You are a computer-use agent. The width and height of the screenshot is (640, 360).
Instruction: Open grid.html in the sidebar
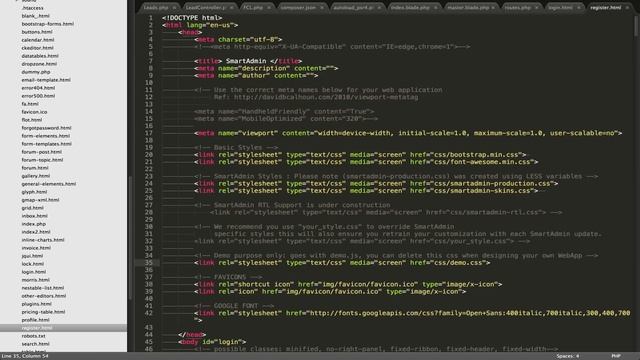33,208
